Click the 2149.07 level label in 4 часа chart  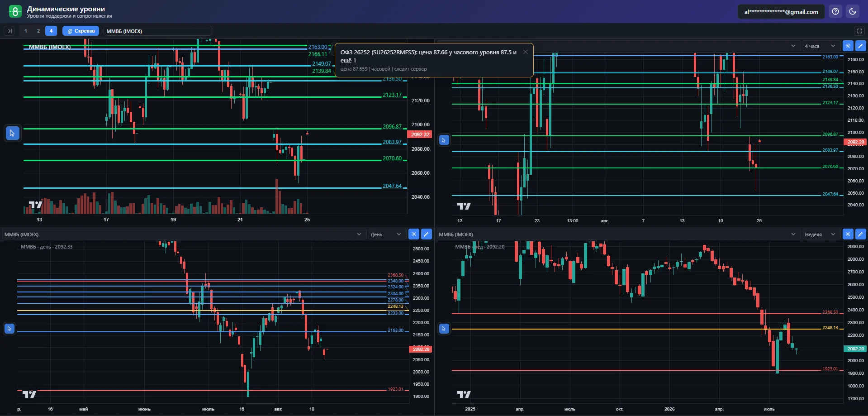point(830,72)
